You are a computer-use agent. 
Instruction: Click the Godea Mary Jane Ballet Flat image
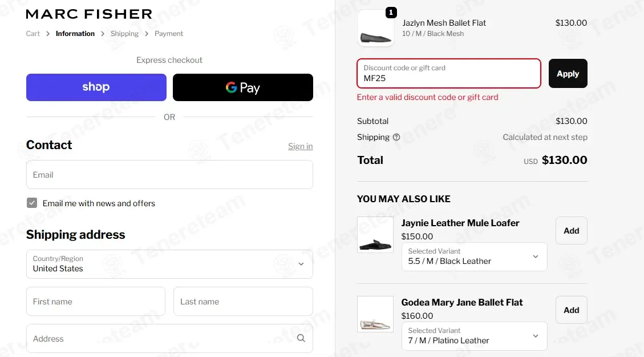point(375,314)
